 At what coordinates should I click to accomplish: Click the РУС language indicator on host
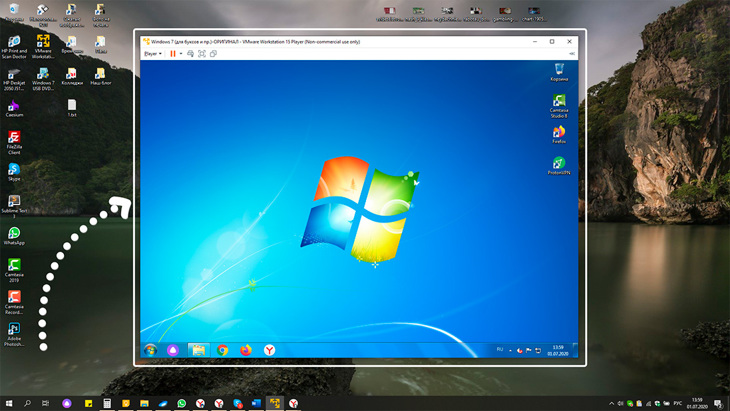[x=677, y=403]
